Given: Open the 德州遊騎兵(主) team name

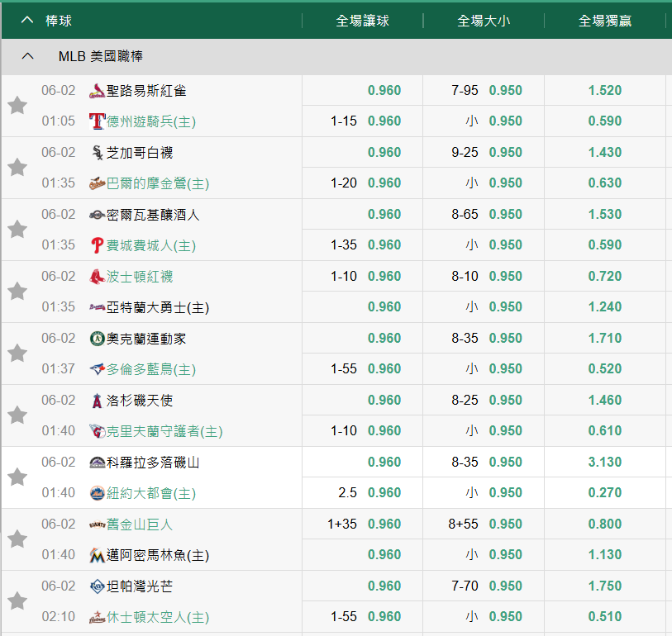Looking at the screenshot, I should point(151,121).
